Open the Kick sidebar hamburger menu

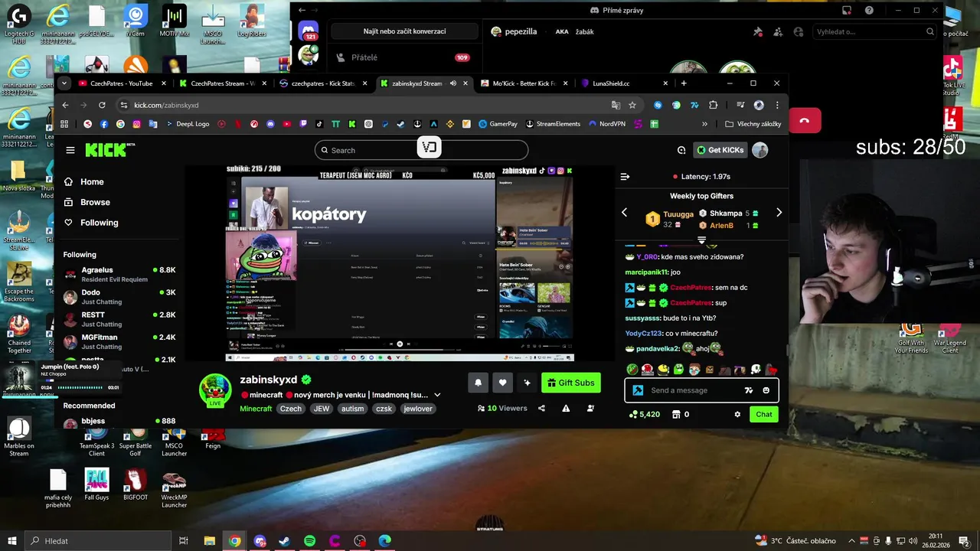tap(70, 151)
